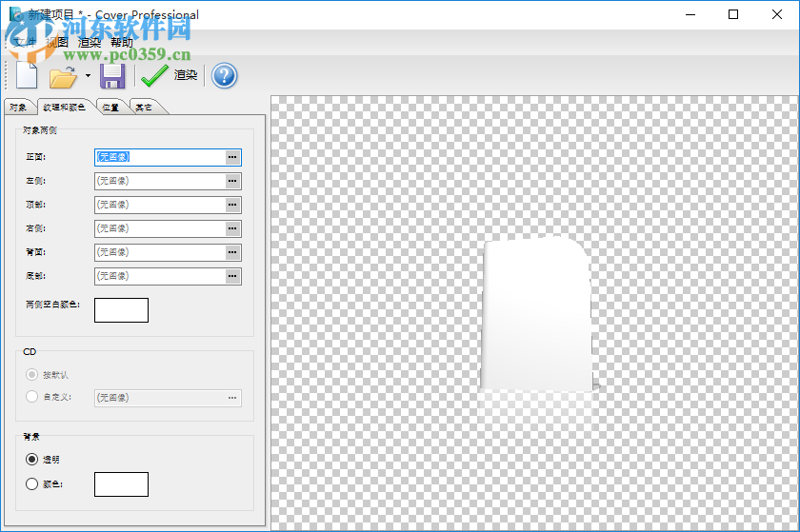Image resolution: width=800 pixels, height=532 pixels.
Task: Switch to the 其它 tab
Action: [144, 108]
